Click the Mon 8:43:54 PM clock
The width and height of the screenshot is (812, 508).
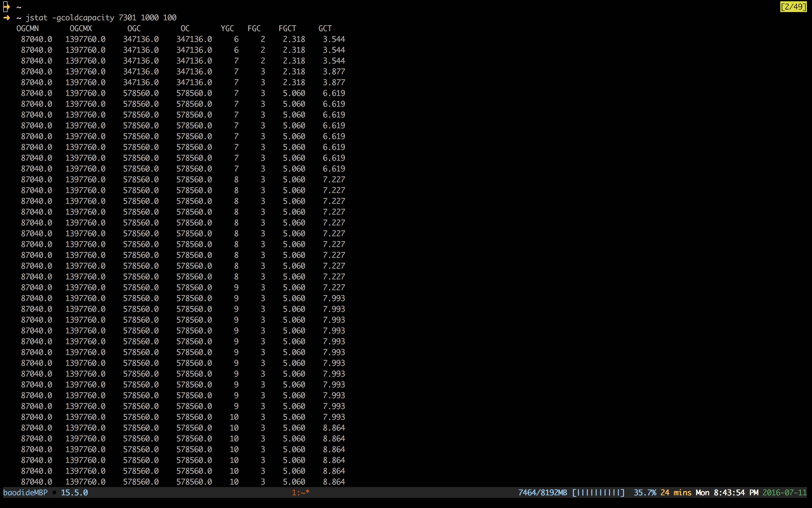pyautogui.click(x=727, y=492)
